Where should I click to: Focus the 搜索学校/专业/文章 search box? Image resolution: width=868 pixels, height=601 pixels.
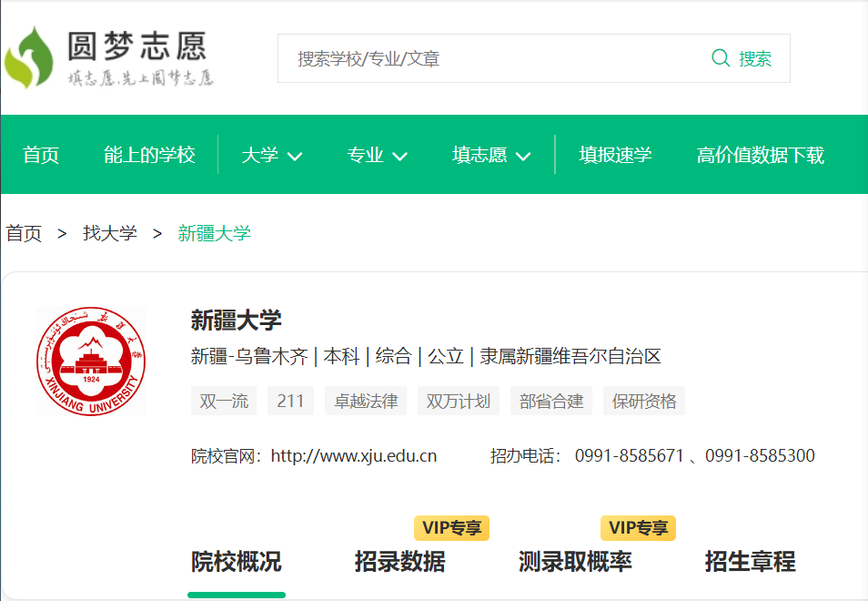tap(534, 58)
